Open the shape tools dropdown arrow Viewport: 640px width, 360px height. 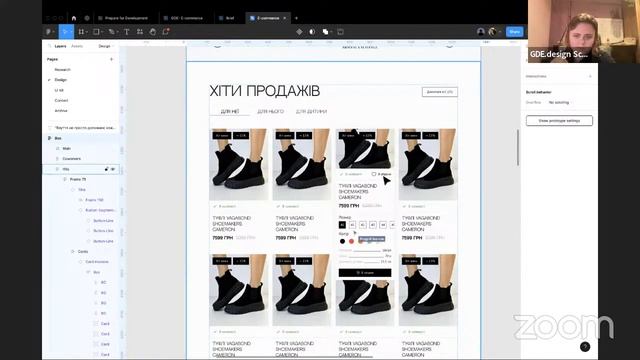pos(102,31)
